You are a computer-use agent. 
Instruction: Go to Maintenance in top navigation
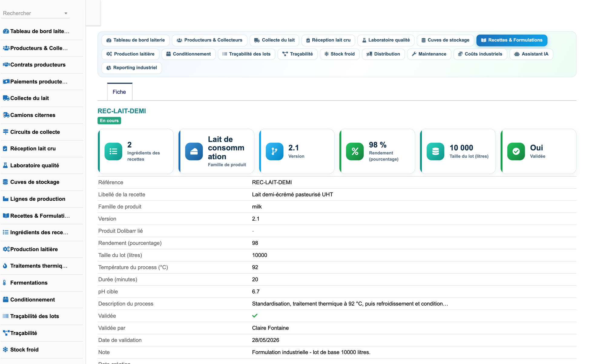tap(429, 54)
